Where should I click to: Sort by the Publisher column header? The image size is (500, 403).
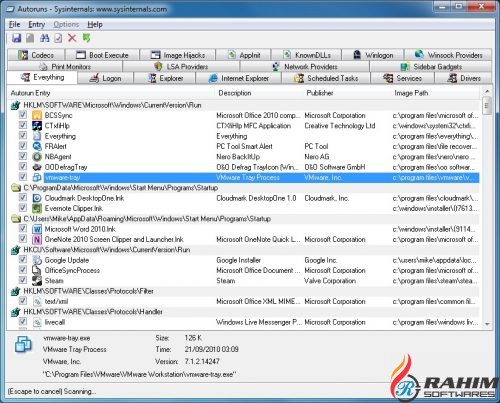click(319, 93)
